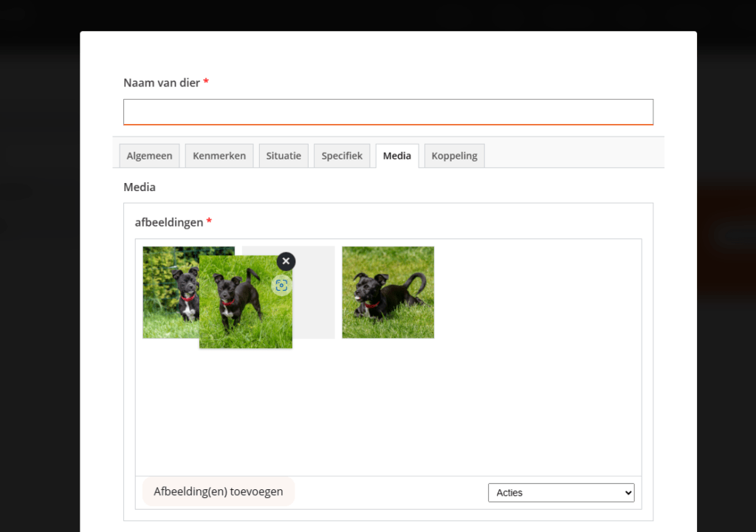Go to the Specifiek tab
Viewport: 756px width, 532px height.
click(x=342, y=156)
